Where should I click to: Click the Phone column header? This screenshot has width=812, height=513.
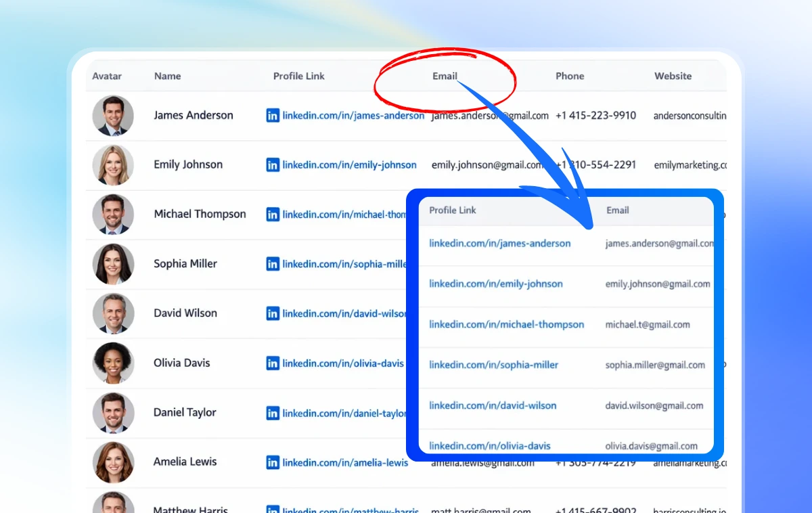(570, 76)
